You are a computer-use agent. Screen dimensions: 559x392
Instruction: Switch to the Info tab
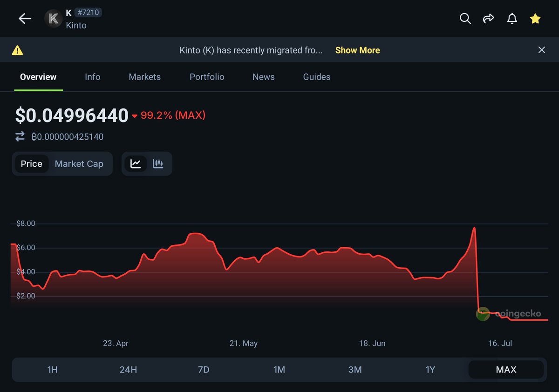pos(92,77)
